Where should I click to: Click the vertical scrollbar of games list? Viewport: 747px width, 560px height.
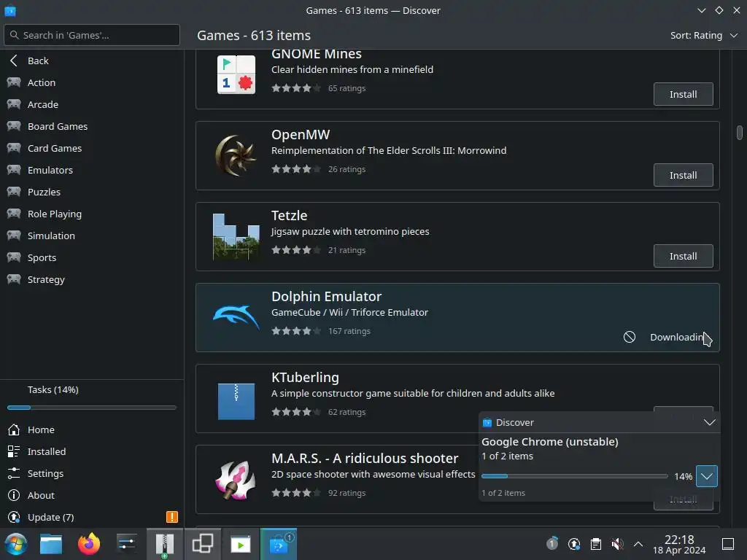(x=740, y=133)
